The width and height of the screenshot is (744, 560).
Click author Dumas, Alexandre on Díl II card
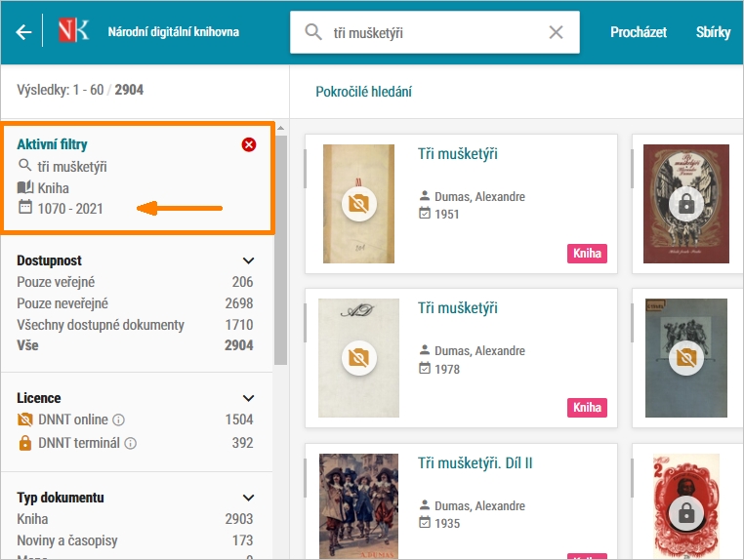coord(479,505)
